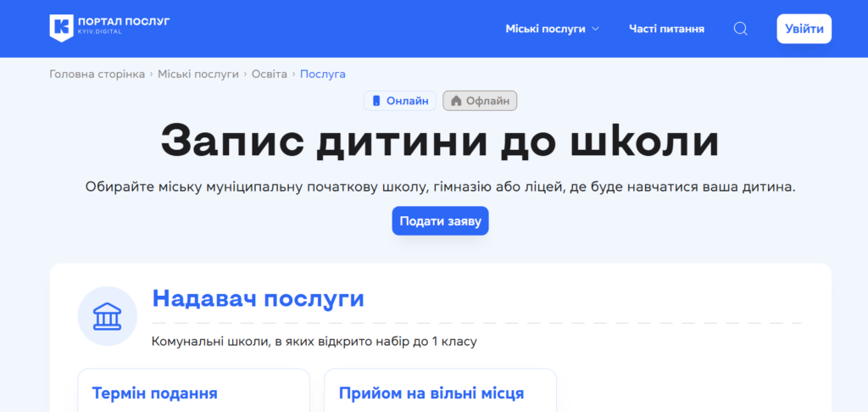Open search with the magnifier icon

[x=740, y=29]
